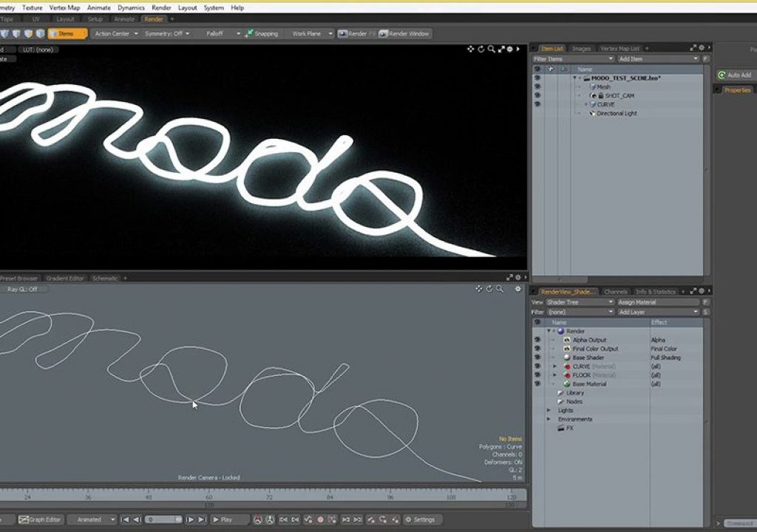This screenshot has width=757, height=532.
Task: Open the Dynamics menu
Action: [131, 7]
